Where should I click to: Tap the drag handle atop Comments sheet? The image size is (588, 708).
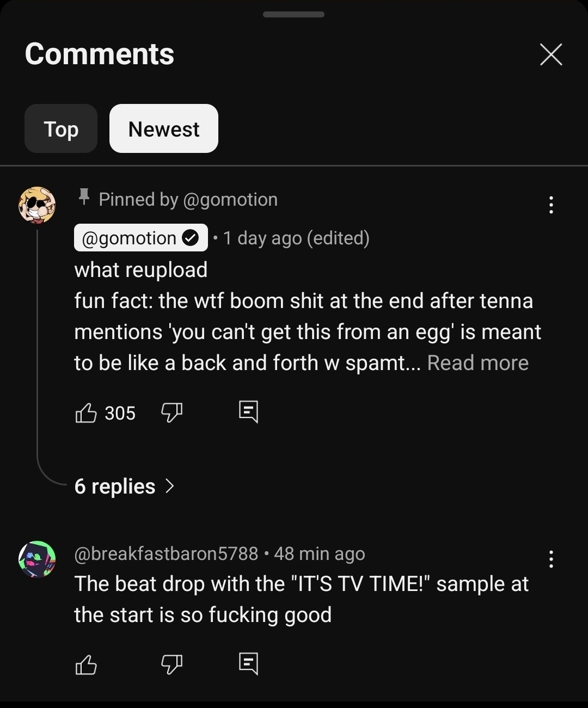tap(293, 14)
